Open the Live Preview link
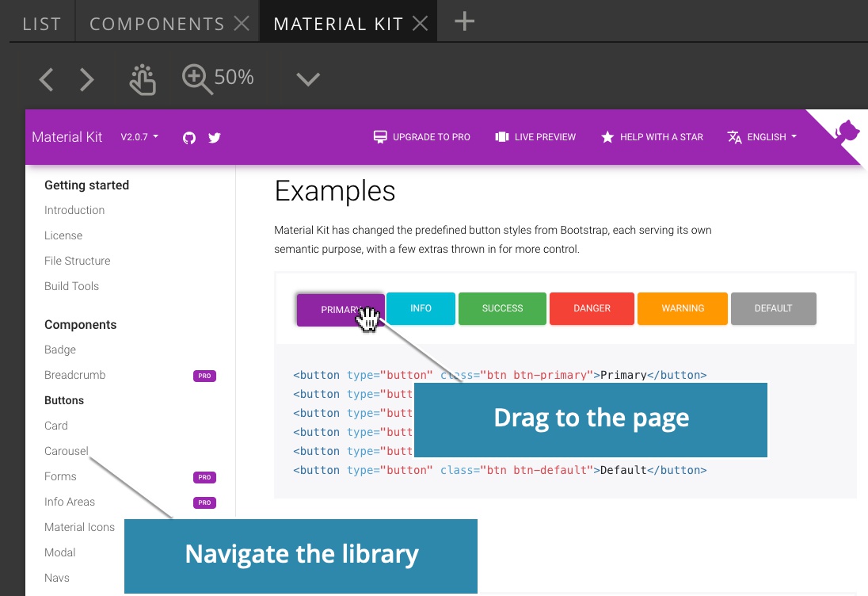Image resolution: width=868 pixels, height=596 pixels. click(x=535, y=137)
